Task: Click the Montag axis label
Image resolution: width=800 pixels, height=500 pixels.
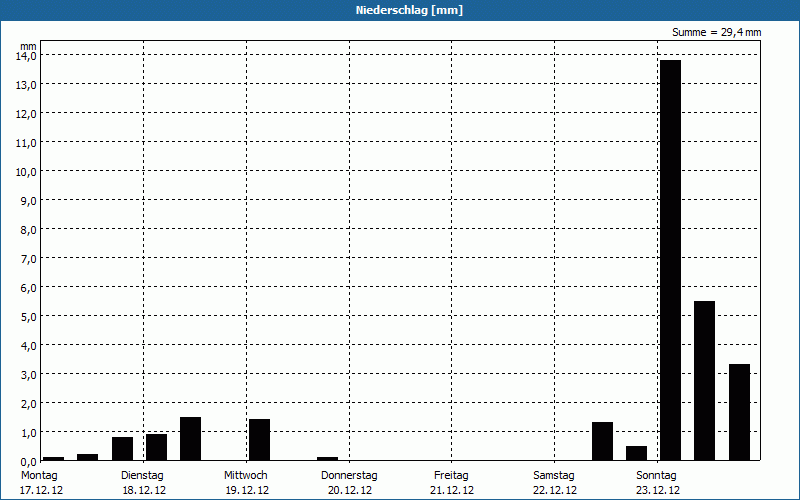Action: [39, 475]
